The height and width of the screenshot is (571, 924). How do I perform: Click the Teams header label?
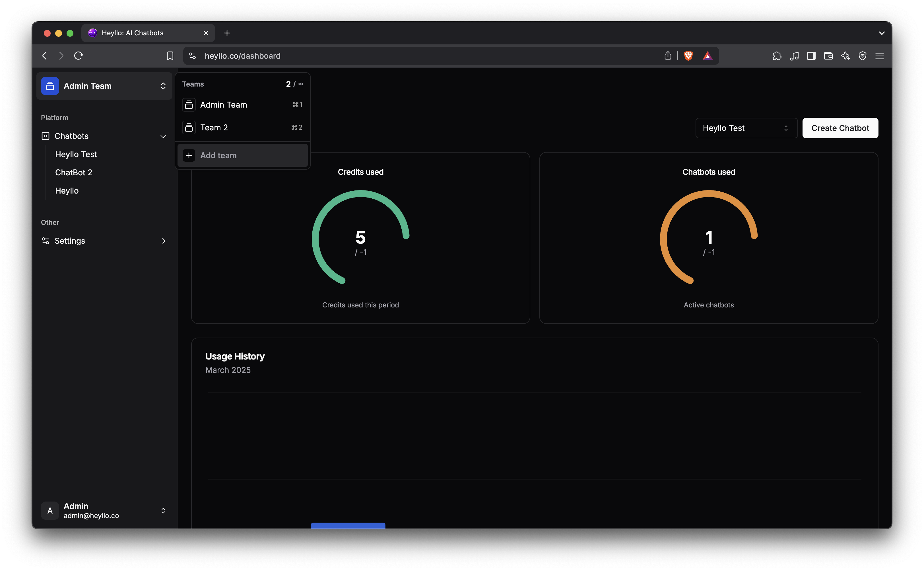(x=193, y=84)
